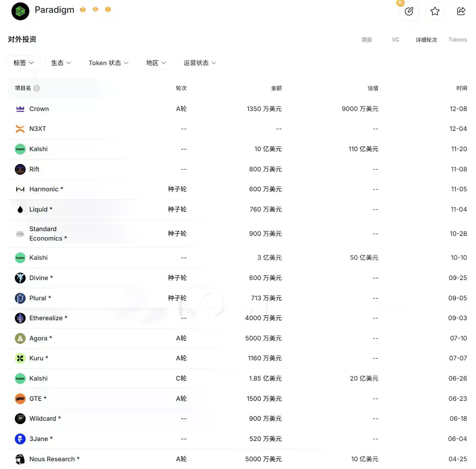Open the Rift project link
476x469 pixels.
click(x=34, y=169)
